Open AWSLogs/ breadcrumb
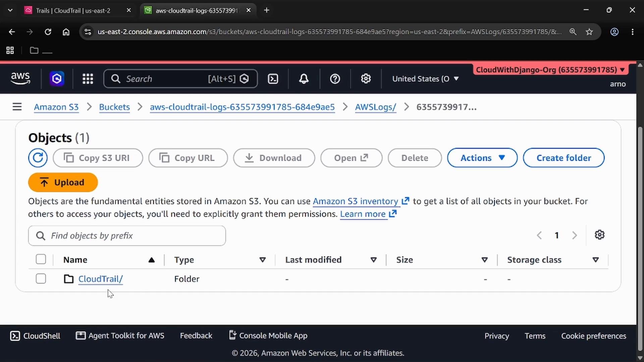The width and height of the screenshot is (644, 362). coord(376,107)
